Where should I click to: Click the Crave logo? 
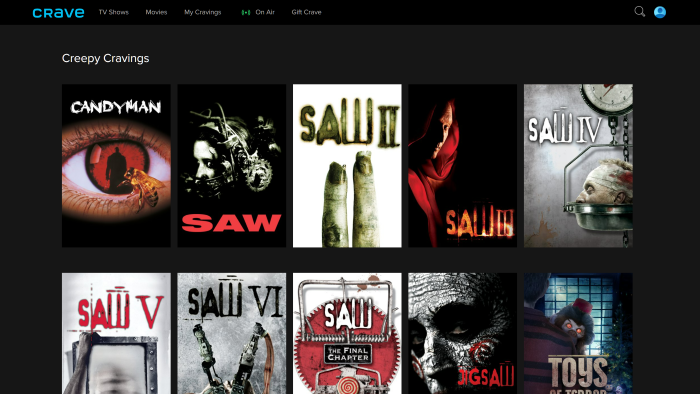click(58, 13)
